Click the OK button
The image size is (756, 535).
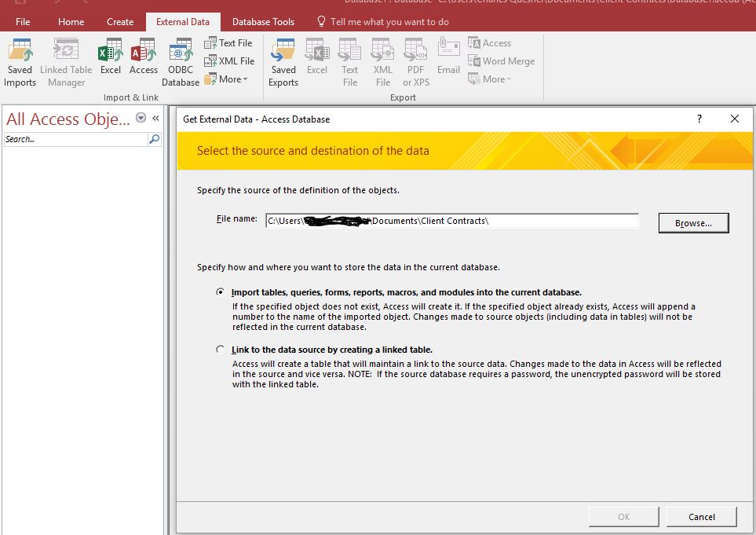(624, 517)
